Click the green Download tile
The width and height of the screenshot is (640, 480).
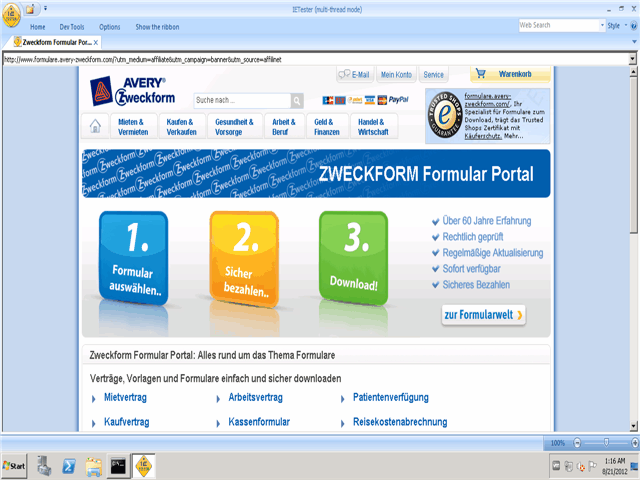353,258
